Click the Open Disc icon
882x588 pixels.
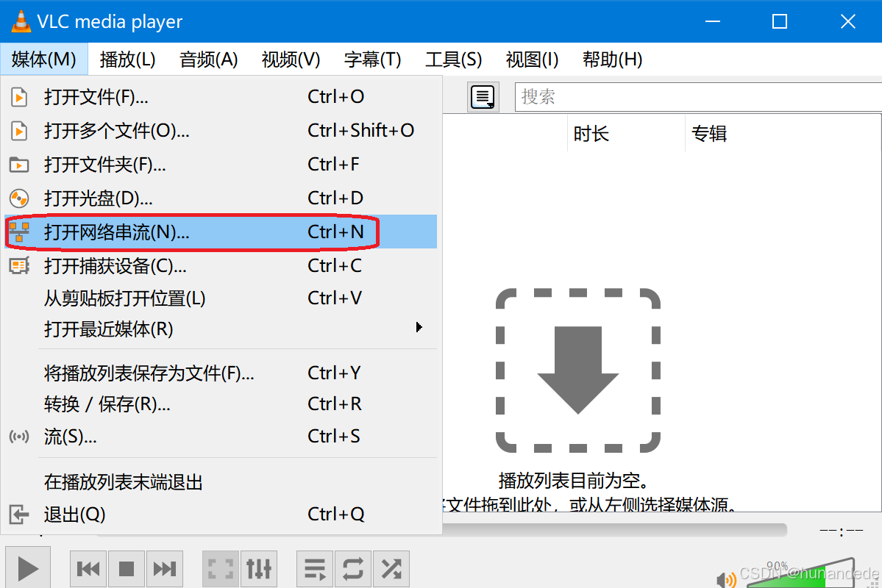(x=19, y=198)
